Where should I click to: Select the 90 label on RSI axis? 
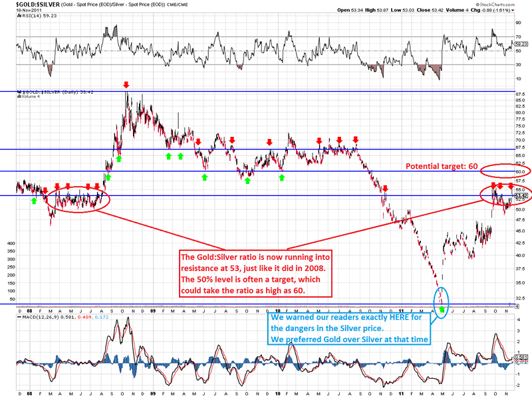(x=518, y=23)
